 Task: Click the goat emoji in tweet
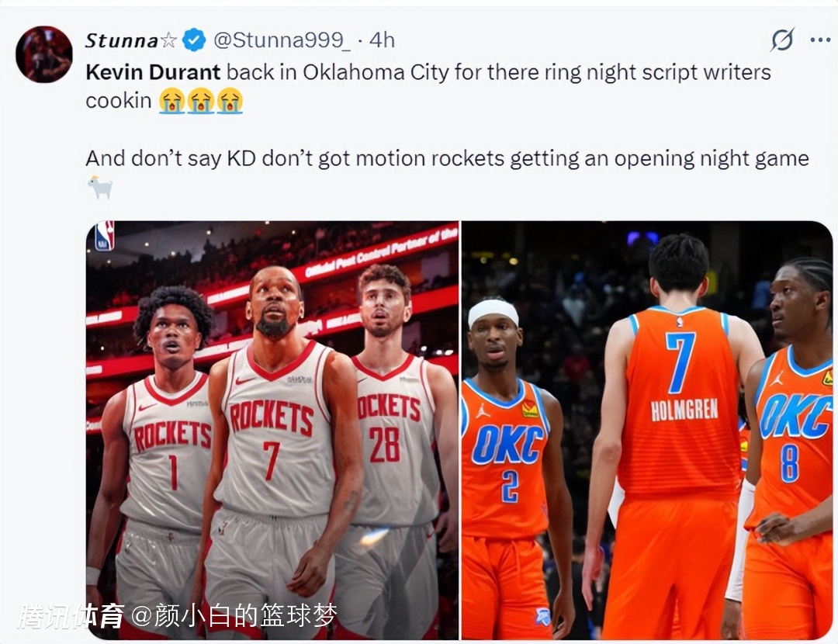[x=100, y=187]
